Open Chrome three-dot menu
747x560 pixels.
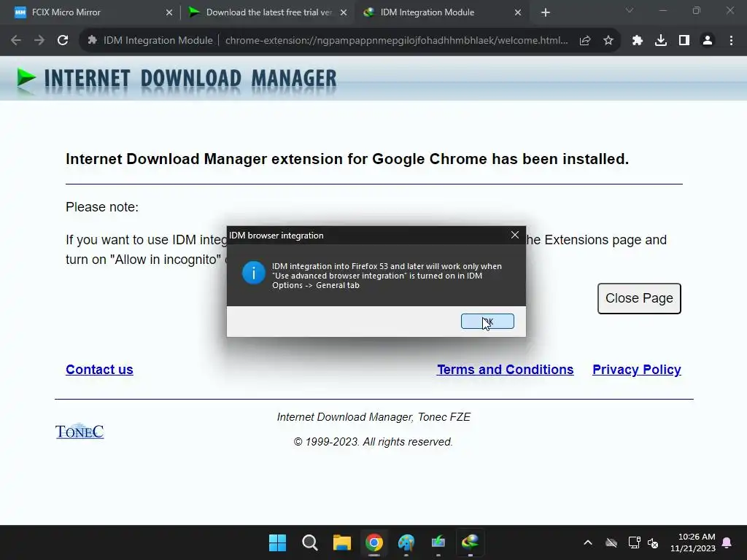pos(731,41)
